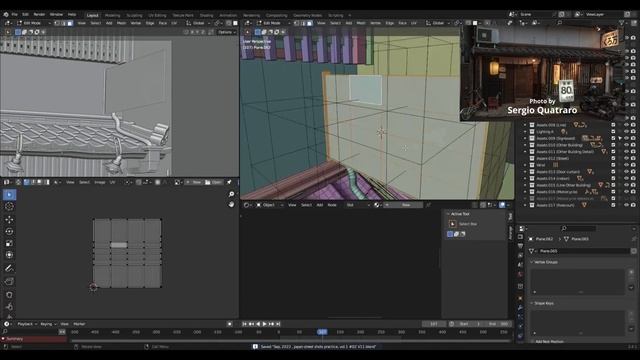Image resolution: width=640 pixels, height=360 pixels.
Task: Open the Keying dropdown in timeline
Action: pos(48,324)
